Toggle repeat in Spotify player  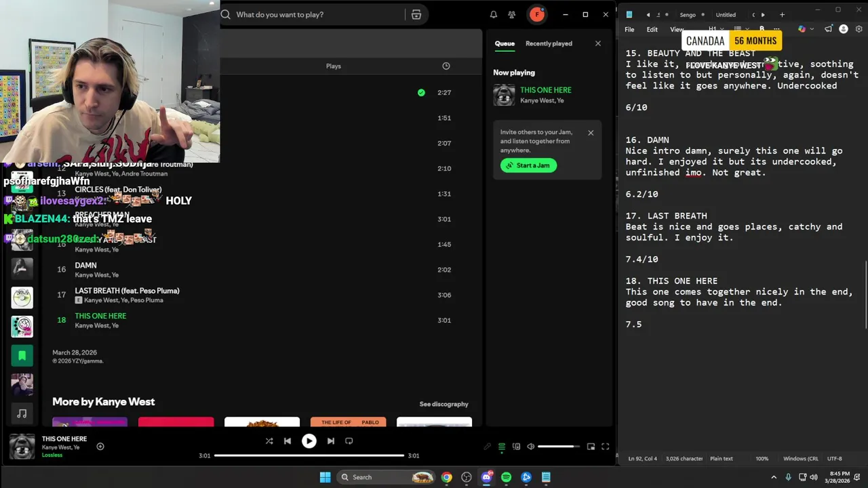pyautogui.click(x=349, y=441)
